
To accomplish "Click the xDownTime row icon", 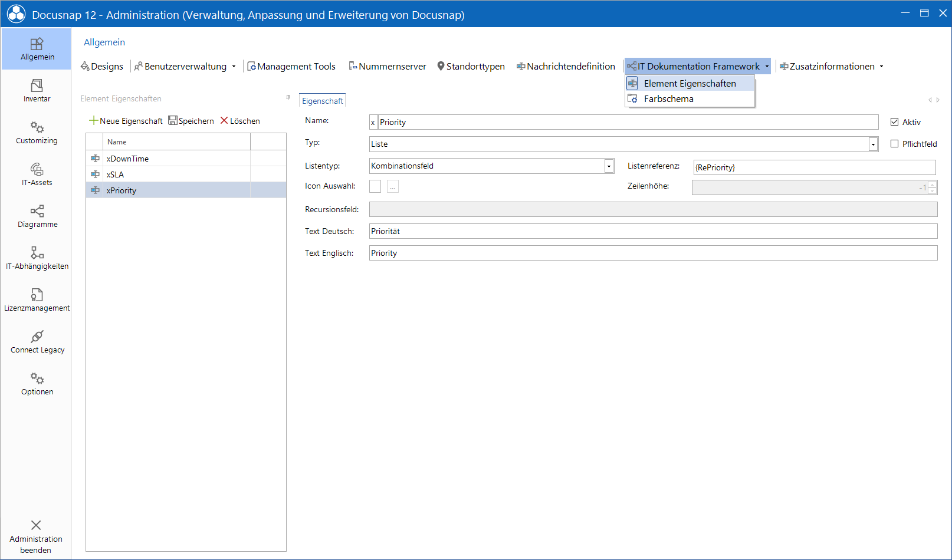I will pyautogui.click(x=95, y=159).
